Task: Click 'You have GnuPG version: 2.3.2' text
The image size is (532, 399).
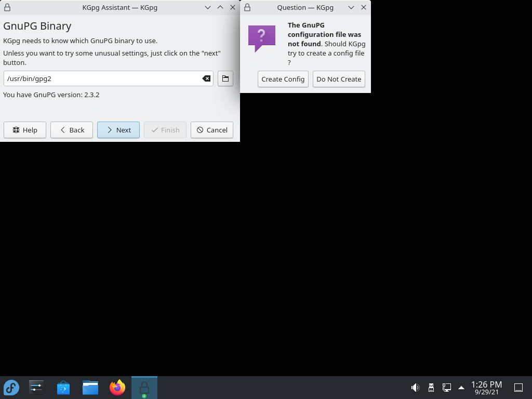Action: point(51,95)
